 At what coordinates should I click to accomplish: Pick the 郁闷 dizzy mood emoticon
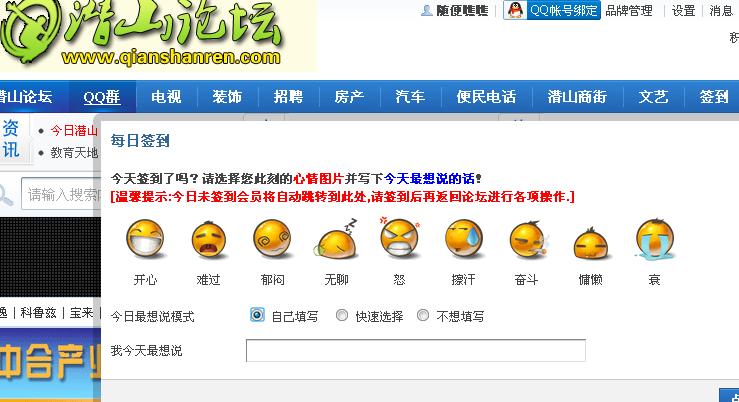(272, 239)
